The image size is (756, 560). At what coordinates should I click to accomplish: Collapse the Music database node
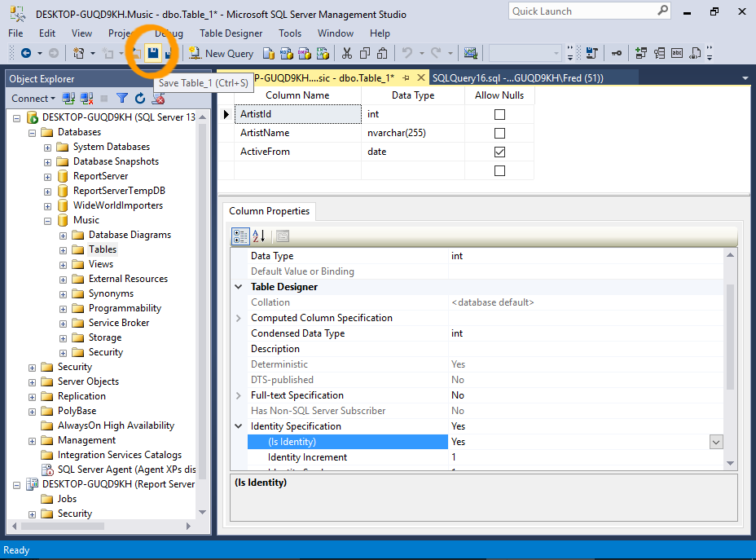point(47,220)
